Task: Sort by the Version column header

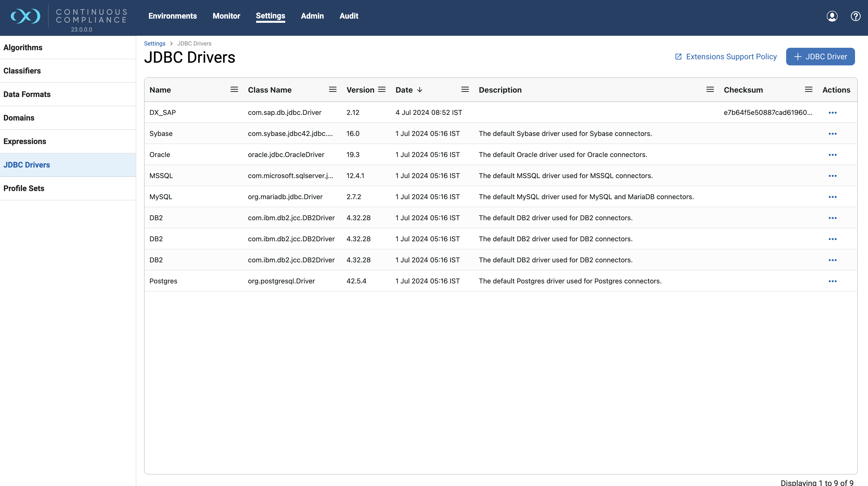Action: (x=360, y=90)
